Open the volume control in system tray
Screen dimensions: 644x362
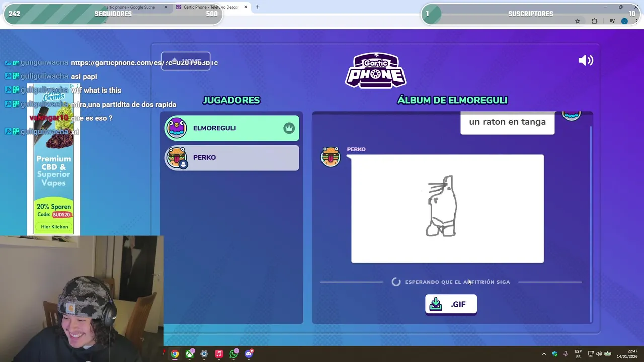[599, 354]
